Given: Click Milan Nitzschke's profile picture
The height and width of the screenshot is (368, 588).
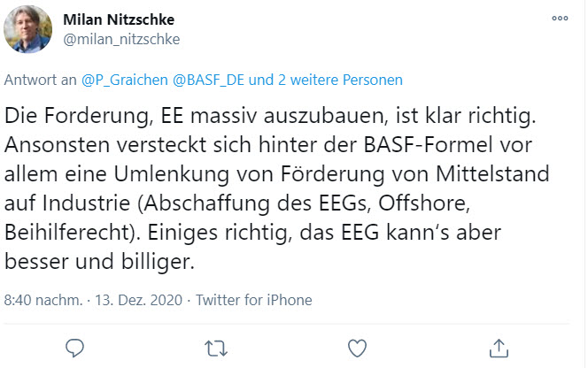Looking at the screenshot, I should point(27,29).
